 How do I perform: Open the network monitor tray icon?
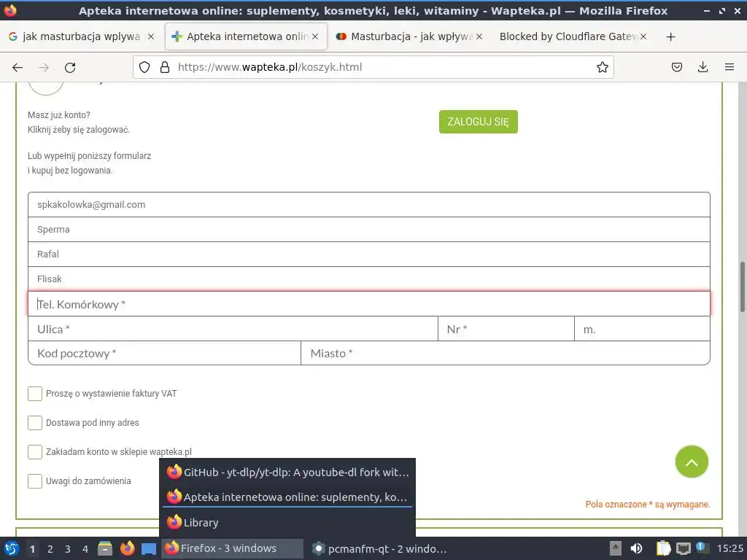pos(683,548)
